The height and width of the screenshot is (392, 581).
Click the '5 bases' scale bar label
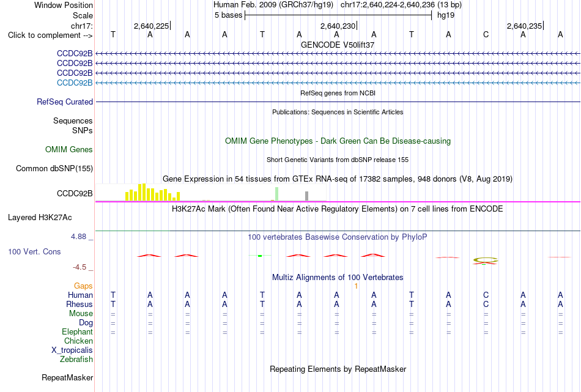tap(228, 15)
